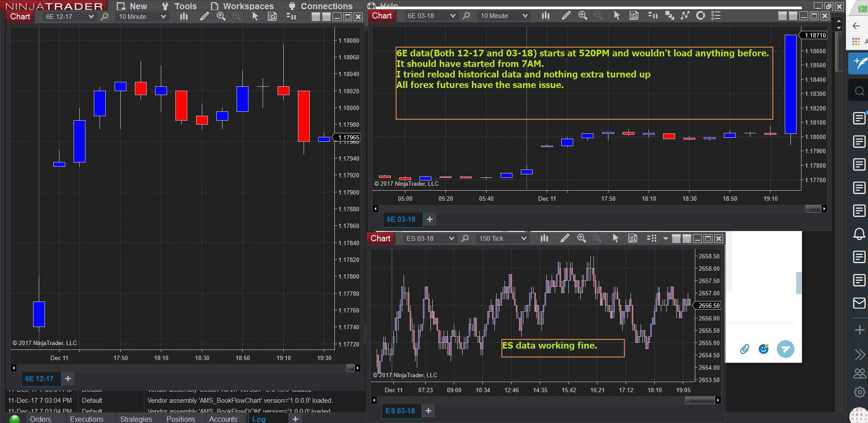Open the Workspaces menu
Screen dimensions: 868x423
(x=242, y=6)
